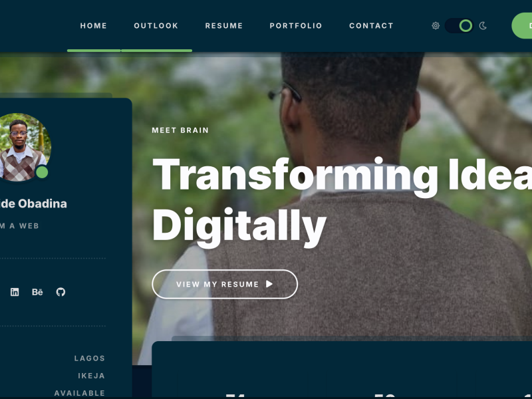Click the gear icon beside theme switch

click(436, 26)
